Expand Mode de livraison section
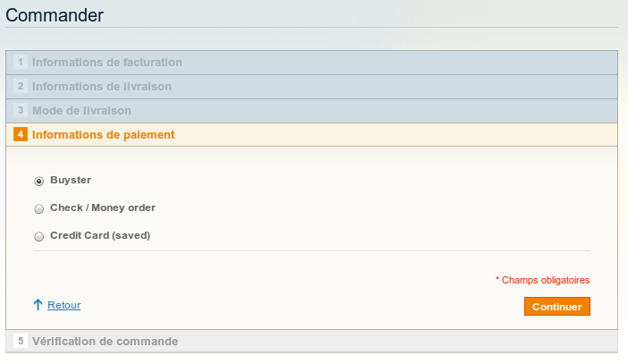This screenshot has width=628, height=364. tap(81, 111)
